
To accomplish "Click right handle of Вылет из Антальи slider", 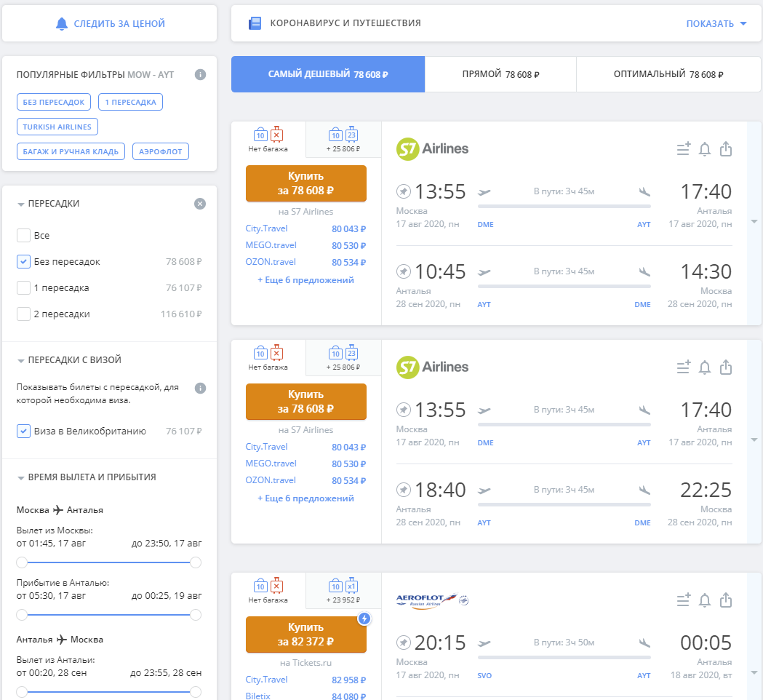I will (x=196, y=692).
